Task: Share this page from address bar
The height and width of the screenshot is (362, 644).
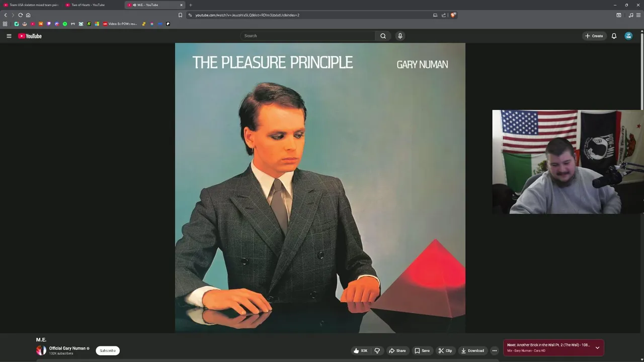Action: tap(444, 15)
